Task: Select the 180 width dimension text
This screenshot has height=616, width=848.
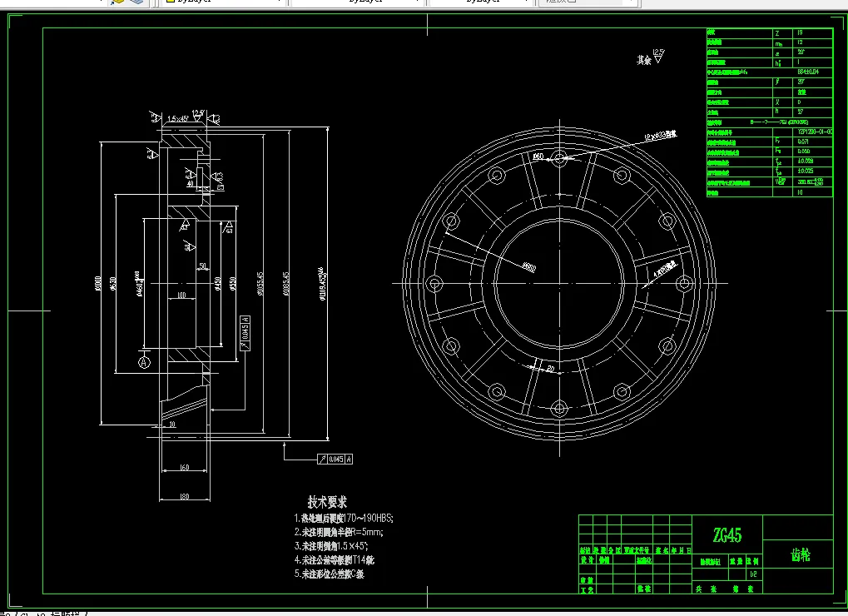Action: [184, 496]
